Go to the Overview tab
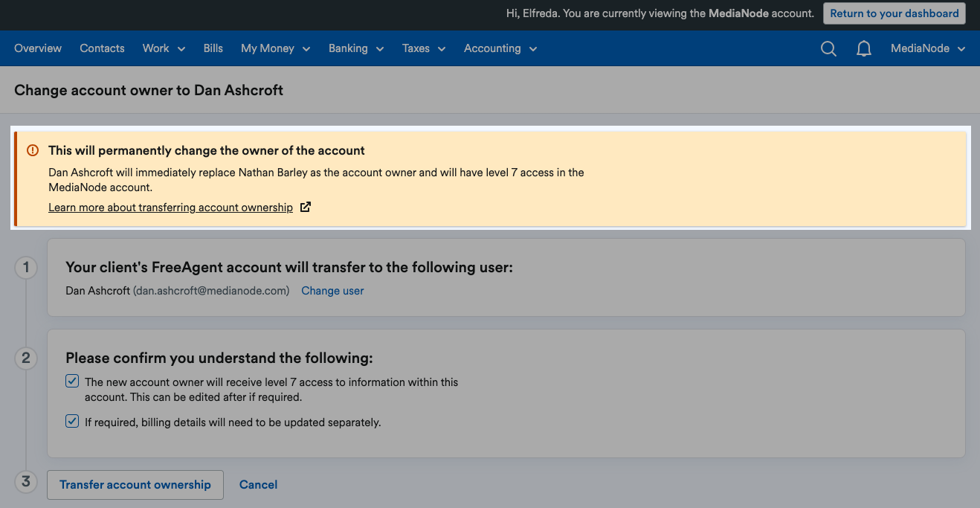Viewport: 980px width, 508px height. tap(38, 48)
